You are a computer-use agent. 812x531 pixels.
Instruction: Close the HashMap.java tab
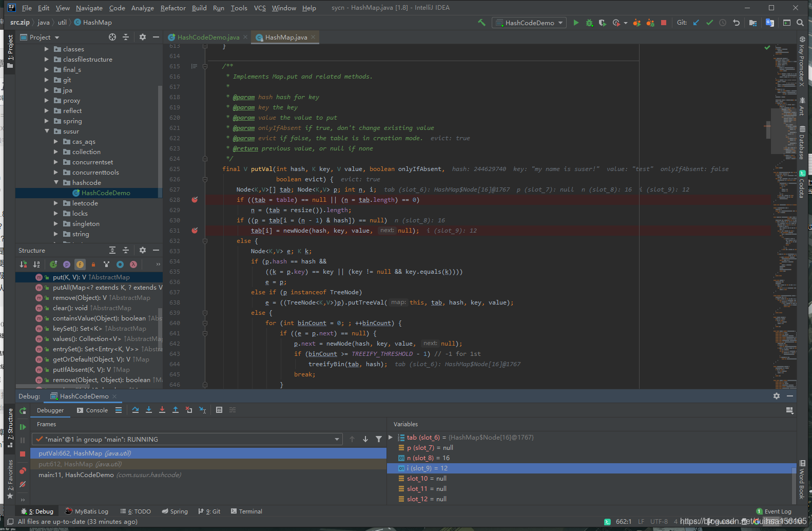pyautogui.click(x=313, y=37)
